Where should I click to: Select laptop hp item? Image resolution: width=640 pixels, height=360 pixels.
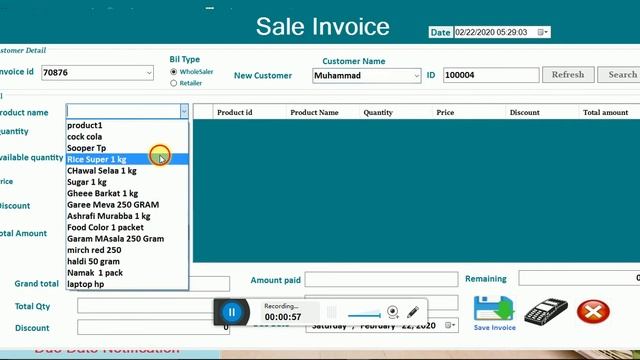point(127,284)
